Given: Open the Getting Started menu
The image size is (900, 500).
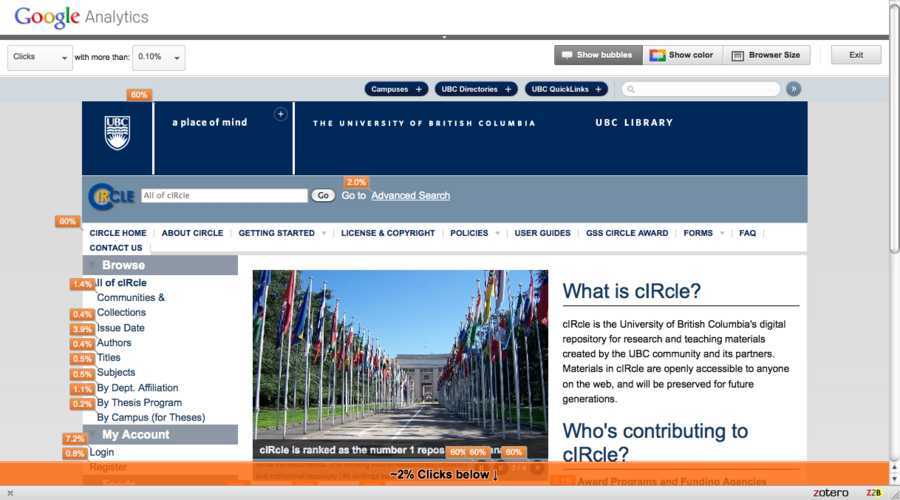Looking at the screenshot, I should (282, 233).
